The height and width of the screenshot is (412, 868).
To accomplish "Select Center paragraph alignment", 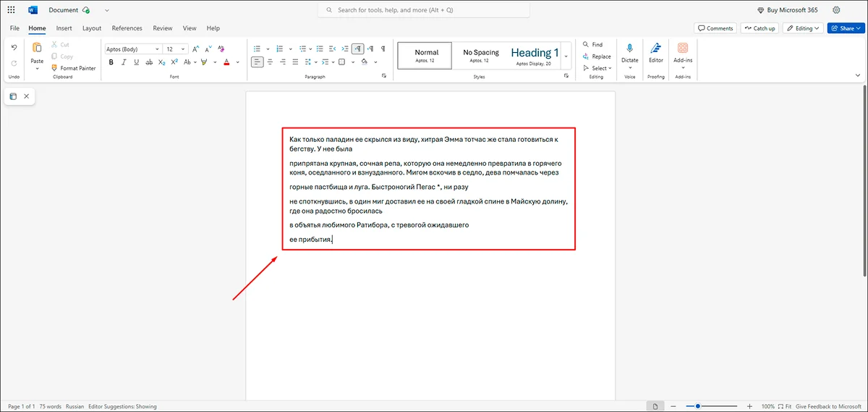I will (x=271, y=62).
